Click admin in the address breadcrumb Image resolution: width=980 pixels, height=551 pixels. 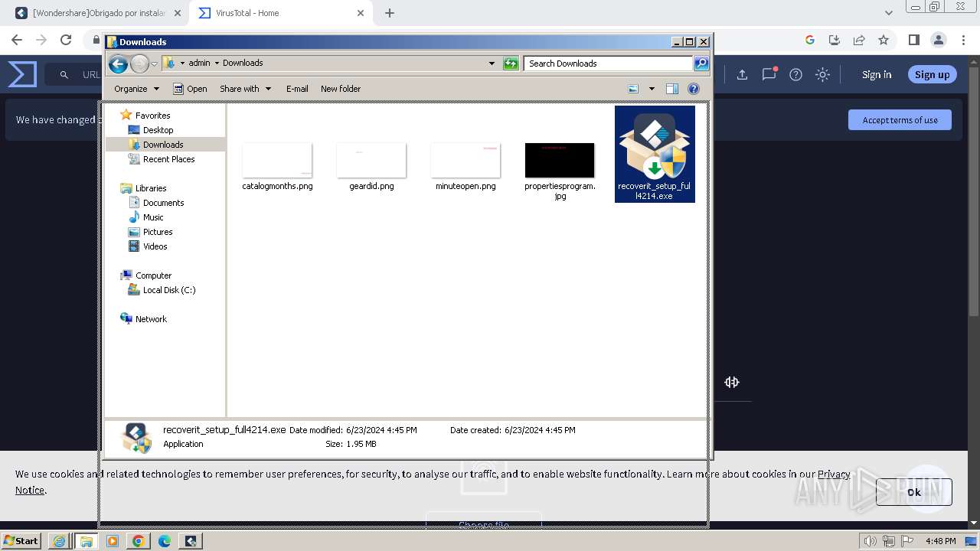tap(199, 64)
